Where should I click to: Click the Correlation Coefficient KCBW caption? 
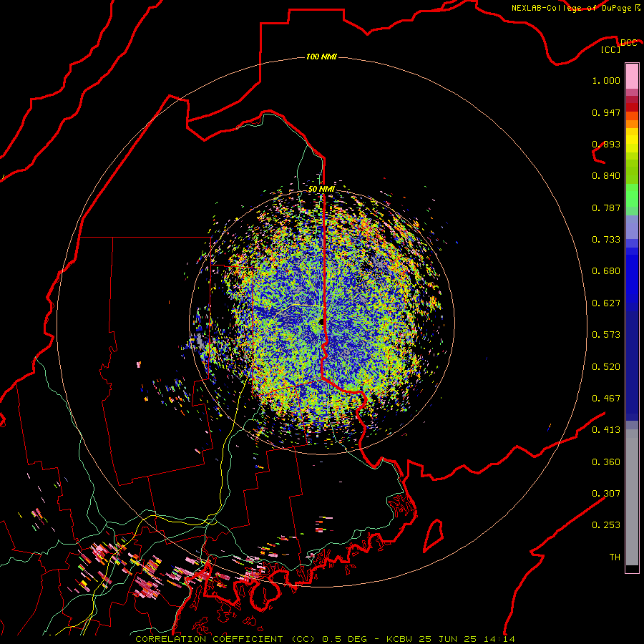pos(325,639)
